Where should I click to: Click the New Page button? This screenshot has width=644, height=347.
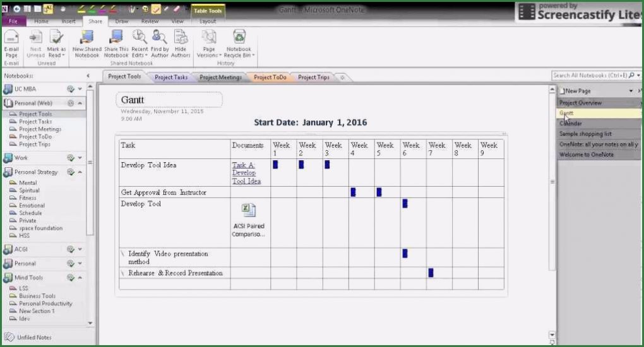(577, 91)
